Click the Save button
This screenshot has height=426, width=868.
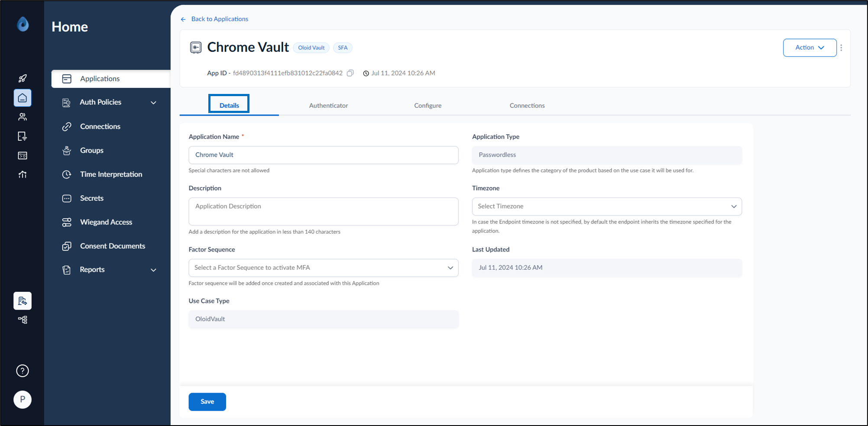(x=207, y=402)
